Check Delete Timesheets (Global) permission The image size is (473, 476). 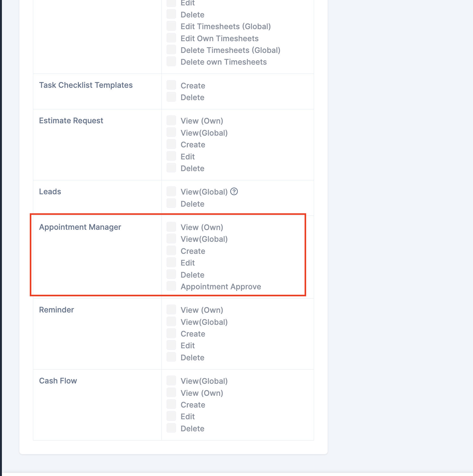pyautogui.click(x=171, y=49)
